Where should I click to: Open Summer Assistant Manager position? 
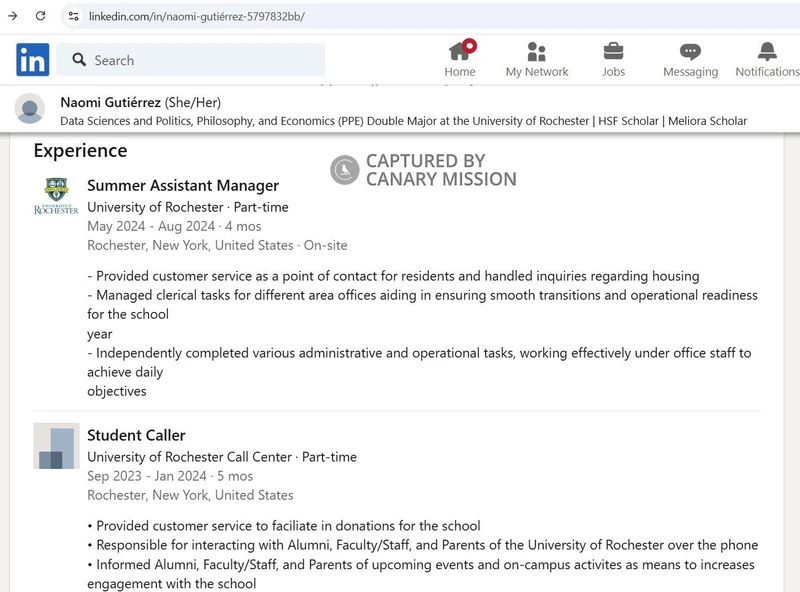pos(183,185)
